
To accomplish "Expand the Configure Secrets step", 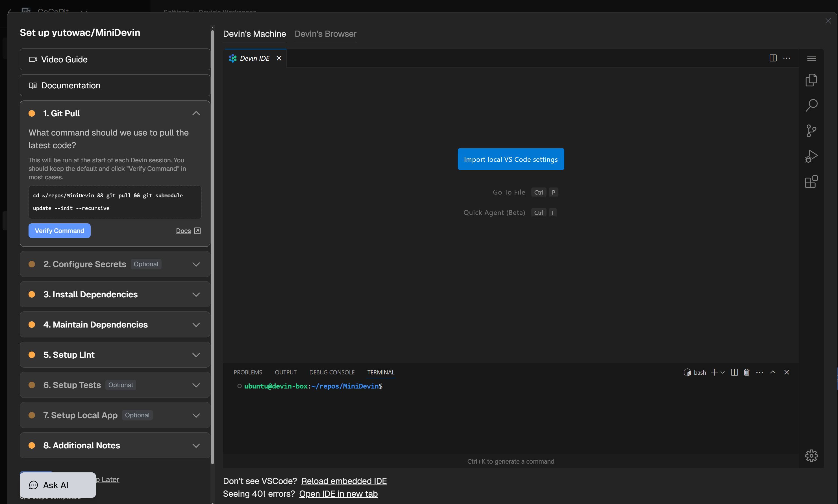I will coord(196,264).
